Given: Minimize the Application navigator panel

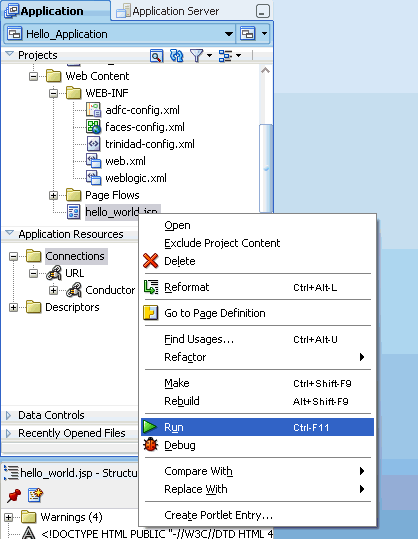Looking at the screenshot, I should click(263, 11).
